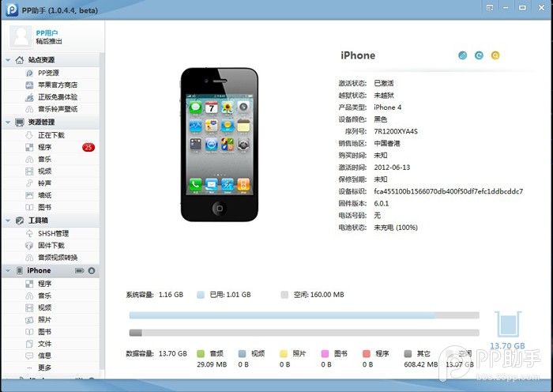Click the device identifier starting fca455100b
Screen dimensions: 553x392
pos(449,191)
